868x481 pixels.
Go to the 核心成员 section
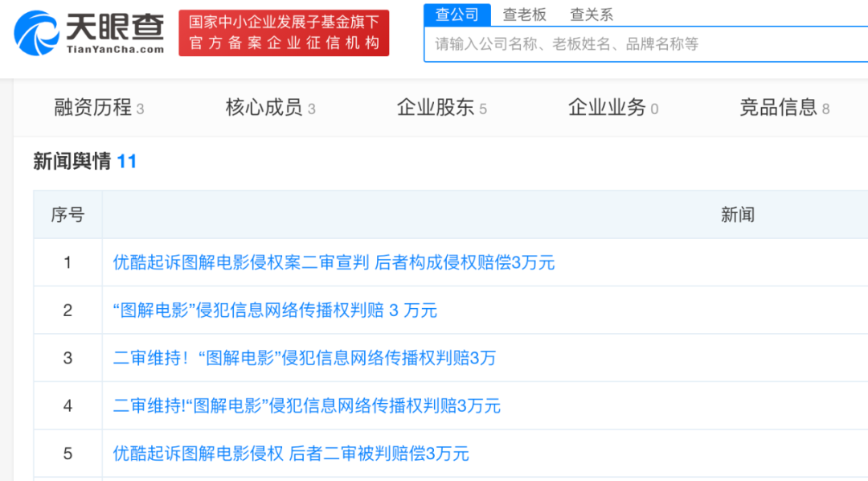click(270, 108)
